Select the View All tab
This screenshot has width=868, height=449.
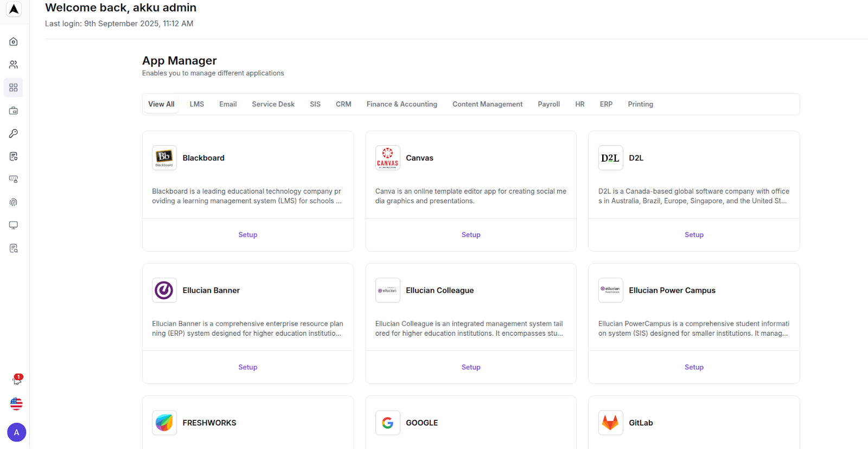tap(161, 104)
